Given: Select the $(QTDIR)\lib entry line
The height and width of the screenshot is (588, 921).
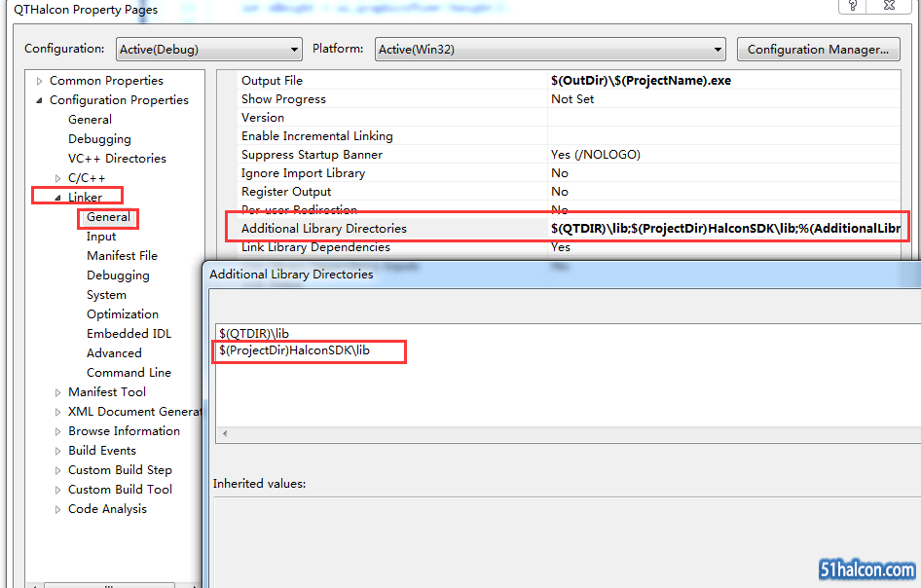Looking at the screenshot, I should click(x=254, y=334).
